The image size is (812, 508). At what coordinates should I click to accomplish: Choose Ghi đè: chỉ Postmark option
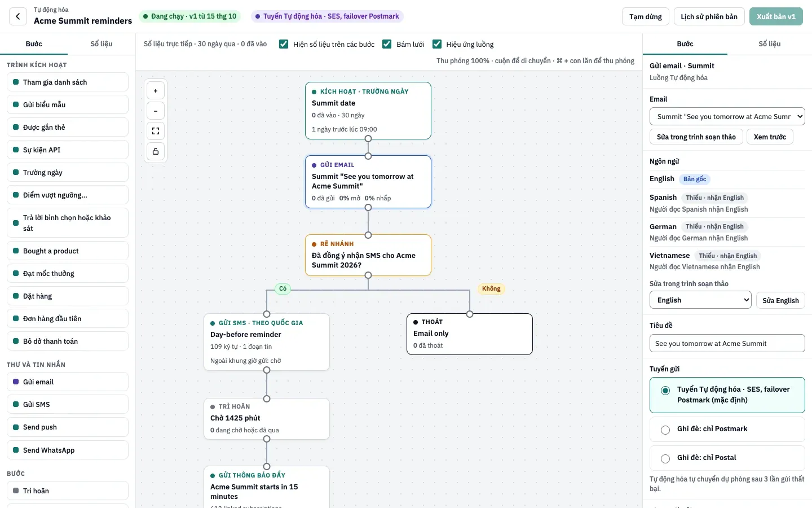(727, 429)
